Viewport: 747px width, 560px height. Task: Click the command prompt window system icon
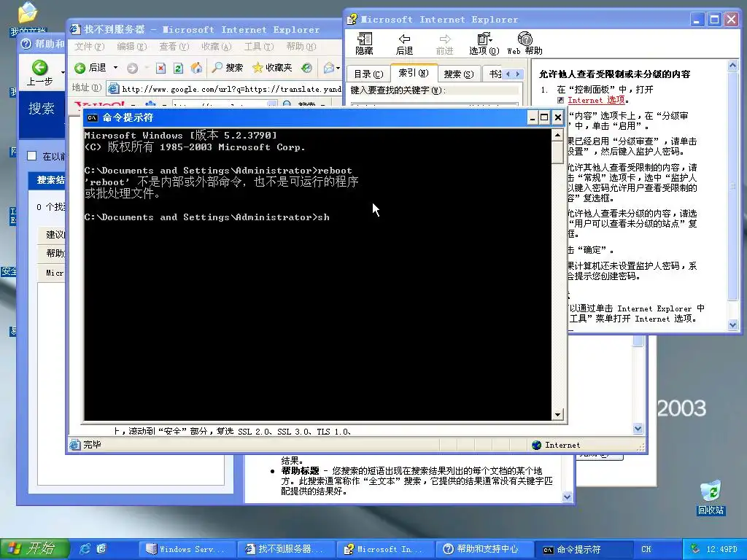[x=93, y=117]
